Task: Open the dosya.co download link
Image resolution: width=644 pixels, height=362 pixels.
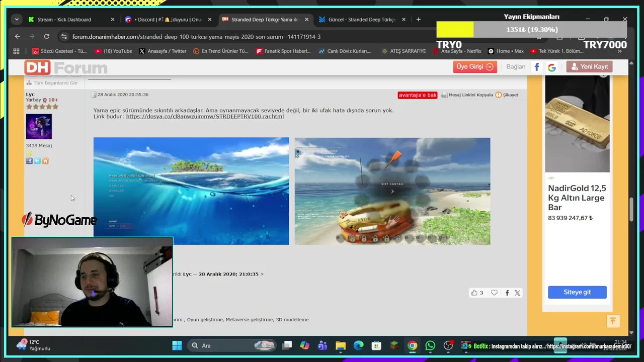Action: click(205, 117)
